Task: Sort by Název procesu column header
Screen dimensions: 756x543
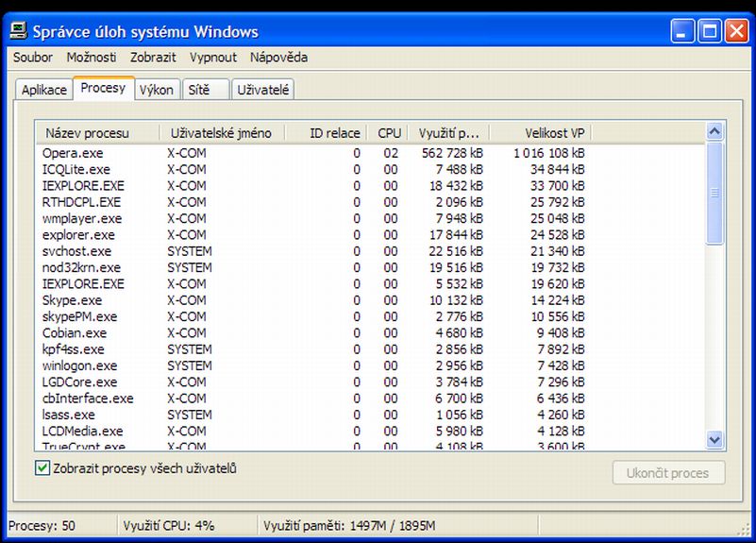Action: pyautogui.click(x=87, y=133)
